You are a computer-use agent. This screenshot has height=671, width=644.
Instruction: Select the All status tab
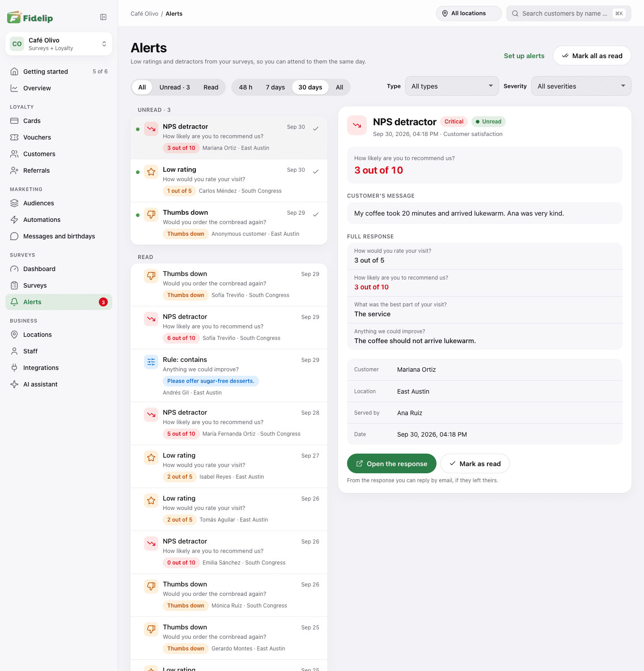142,87
